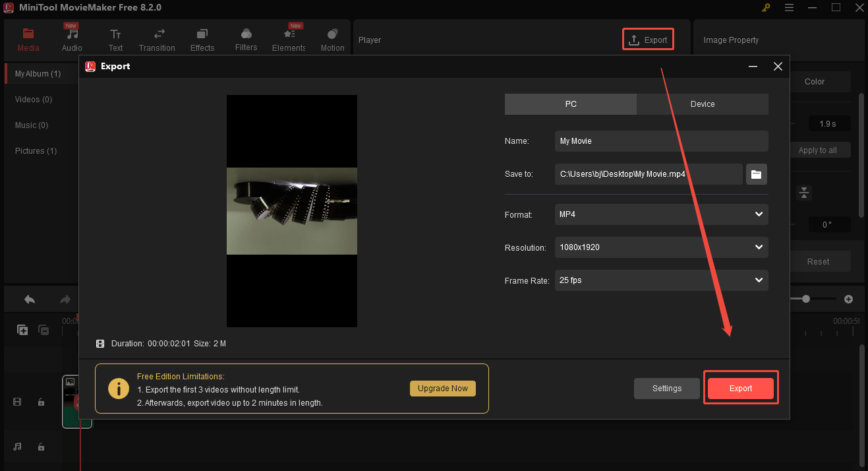Click the film strip icon beside Duration
Image resolution: width=868 pixels, height=471 pixels.
click(100, 344)
